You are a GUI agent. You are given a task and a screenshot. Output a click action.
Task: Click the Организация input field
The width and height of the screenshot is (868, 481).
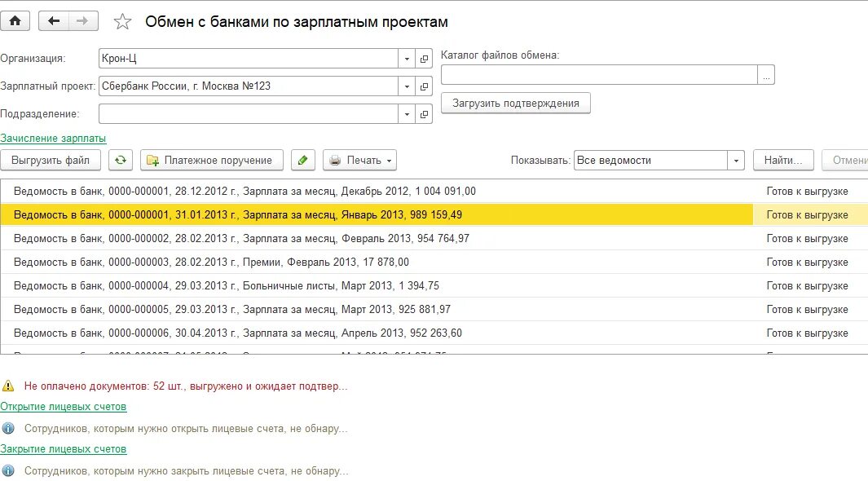(x=249, y=58)
